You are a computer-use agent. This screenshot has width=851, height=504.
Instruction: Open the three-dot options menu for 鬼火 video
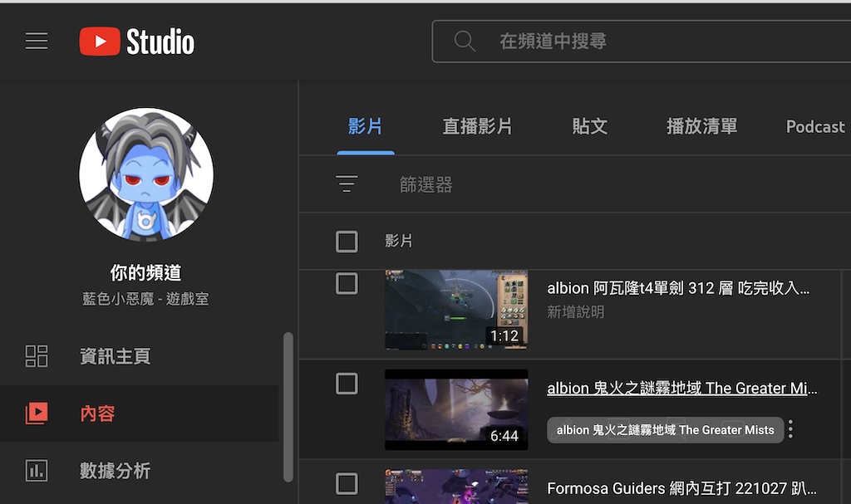click(790, 429)
